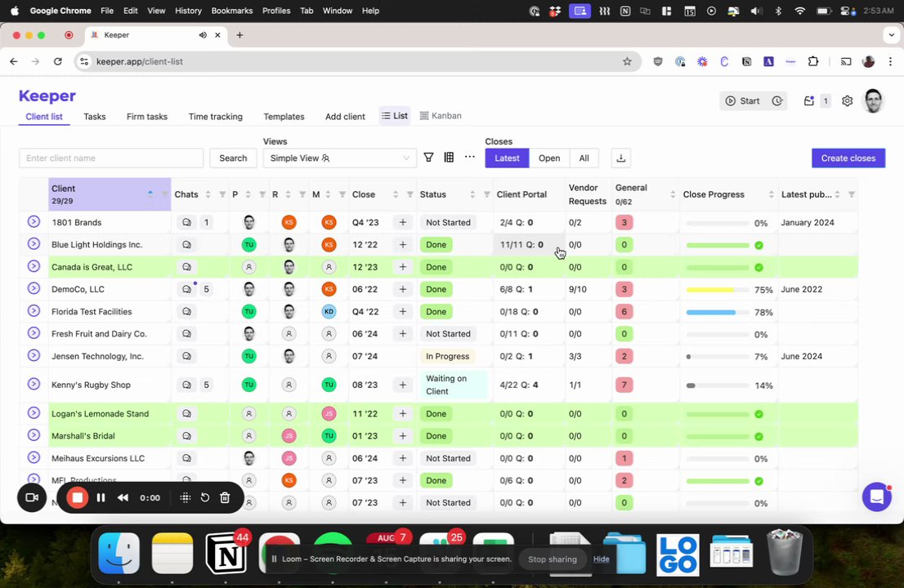Open the settings gear icon
The width and height of the screenshot is (904, 588).
847,100
